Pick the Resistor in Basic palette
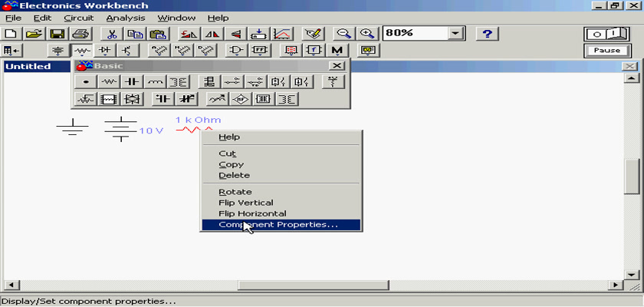Screen dimensions: 644x307 pos(109,82)
